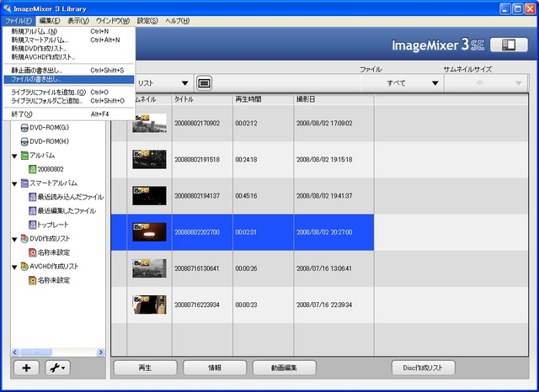This screenshot has height=392, width=539.
Task: Select thumbnail of clip 20080716223934
Action: (x=150, y=305)
